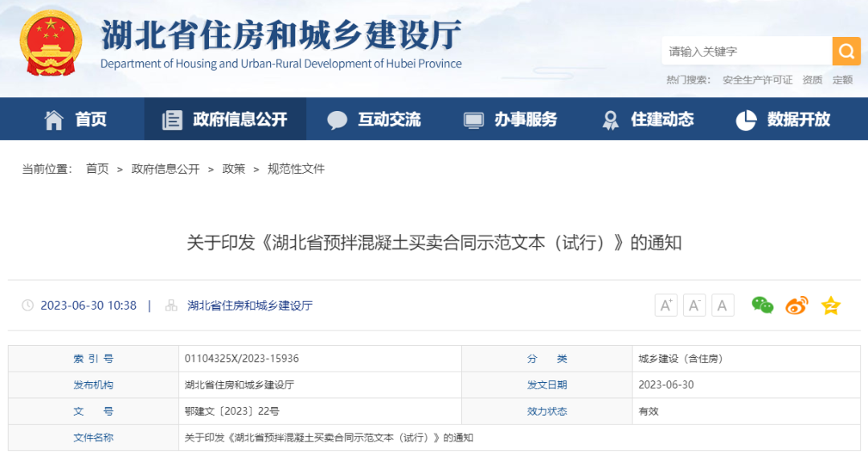
Task: Open the 首页 home navigation tab
Action: 76,120
